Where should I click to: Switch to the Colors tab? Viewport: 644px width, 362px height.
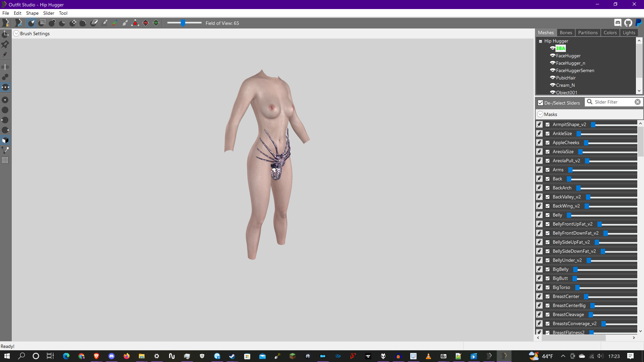[610, 33]
